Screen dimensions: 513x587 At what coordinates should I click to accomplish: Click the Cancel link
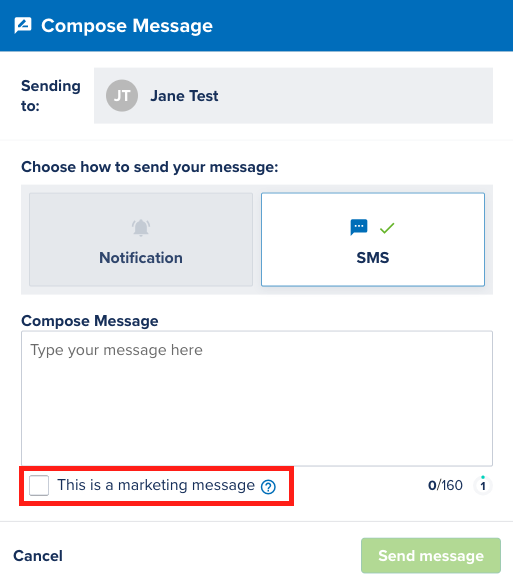coord(38,556)
